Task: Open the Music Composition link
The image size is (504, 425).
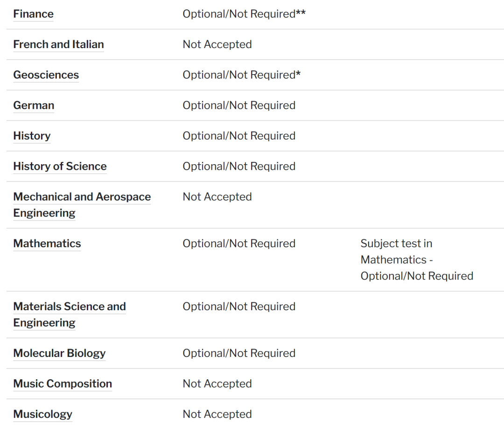Action: [x=63, y=383]
